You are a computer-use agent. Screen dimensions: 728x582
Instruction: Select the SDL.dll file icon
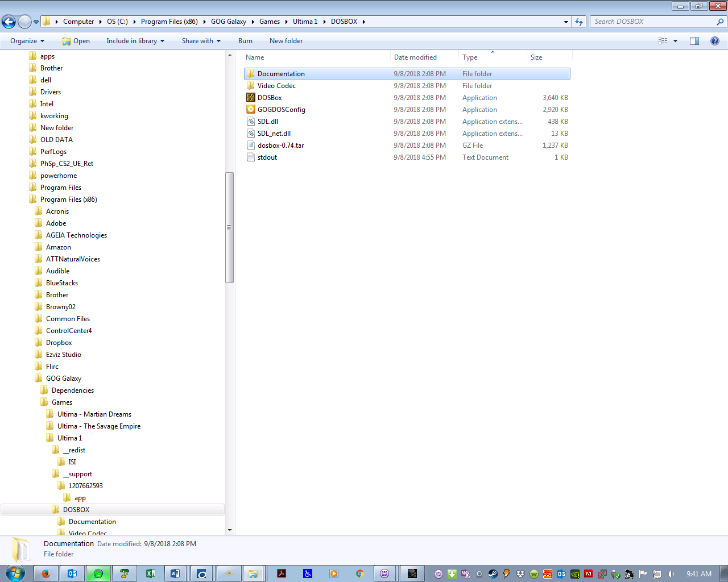[251, 122]
